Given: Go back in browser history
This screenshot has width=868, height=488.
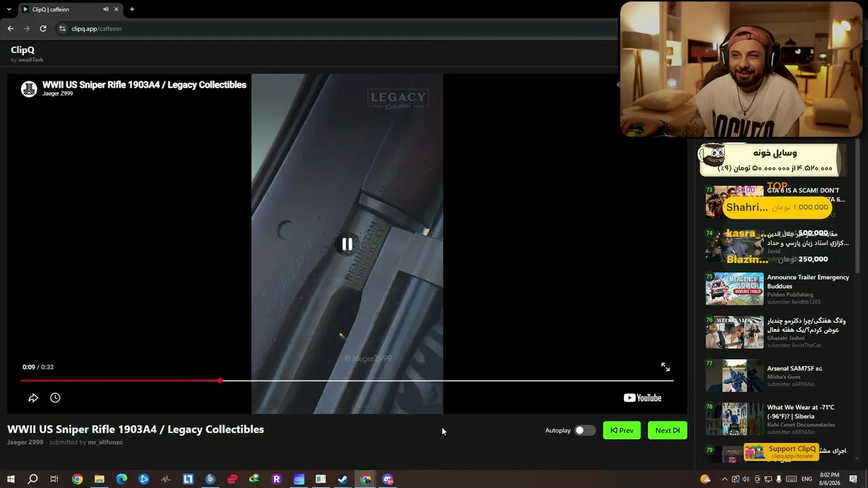Looking at the screenshot, I should coord(10,28).
